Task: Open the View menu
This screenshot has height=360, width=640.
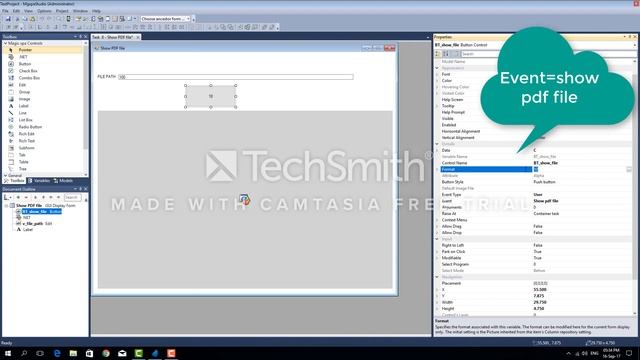Action: pyautogui.click(x=28, y=11)
